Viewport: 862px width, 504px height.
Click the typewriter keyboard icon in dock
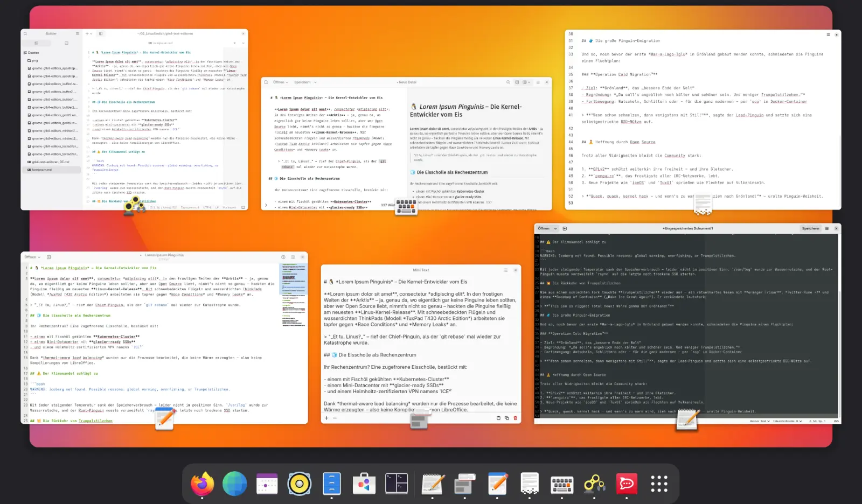coord(562,485)
